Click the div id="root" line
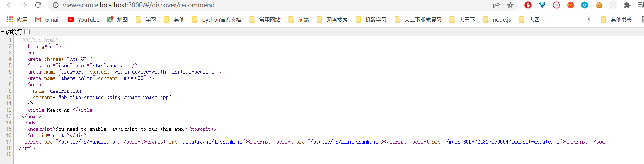644x164 pixels. point(57,135)
